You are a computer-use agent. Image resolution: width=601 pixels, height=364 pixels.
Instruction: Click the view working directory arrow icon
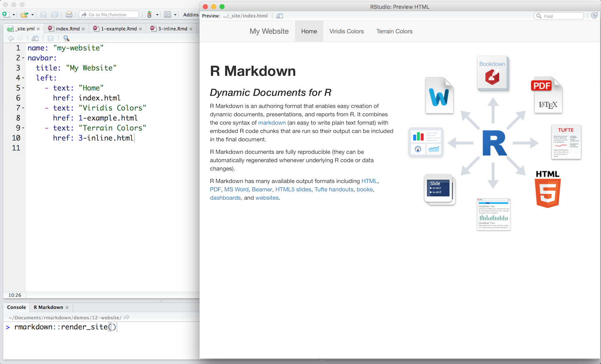point(126,317)
